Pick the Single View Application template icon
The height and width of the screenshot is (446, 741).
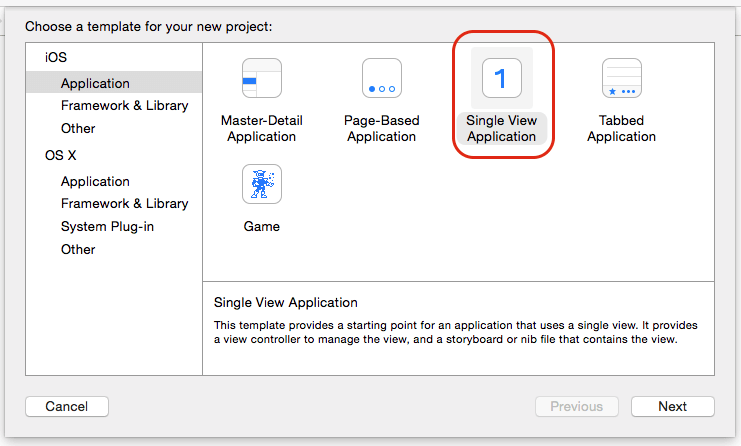click(502, 78)
